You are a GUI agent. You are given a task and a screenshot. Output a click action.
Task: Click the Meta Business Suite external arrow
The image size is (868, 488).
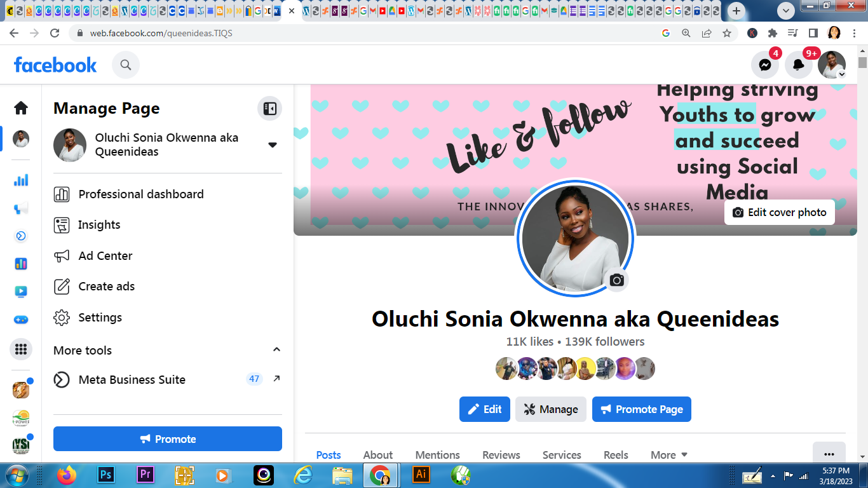pyautogui.click(x=276, y=379)
